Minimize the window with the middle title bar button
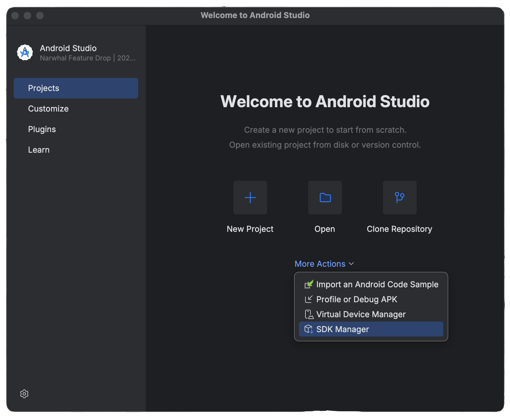 pos(27,15)
